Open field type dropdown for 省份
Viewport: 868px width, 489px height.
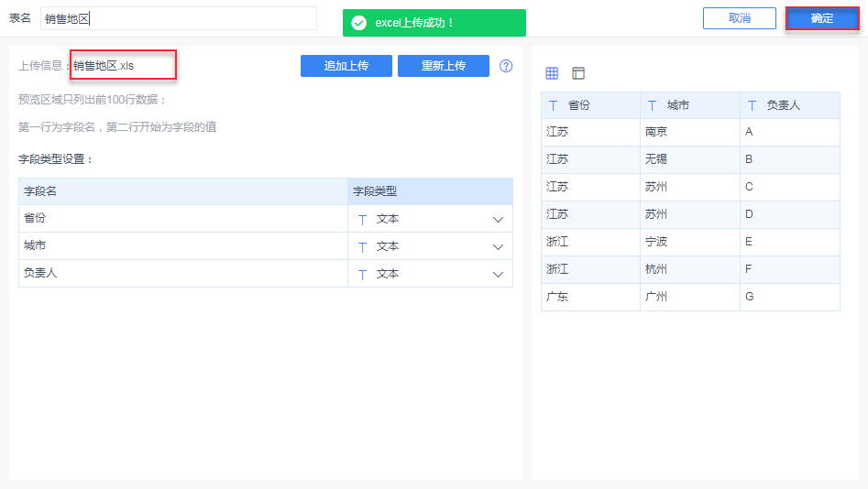(x=498, y=220)
